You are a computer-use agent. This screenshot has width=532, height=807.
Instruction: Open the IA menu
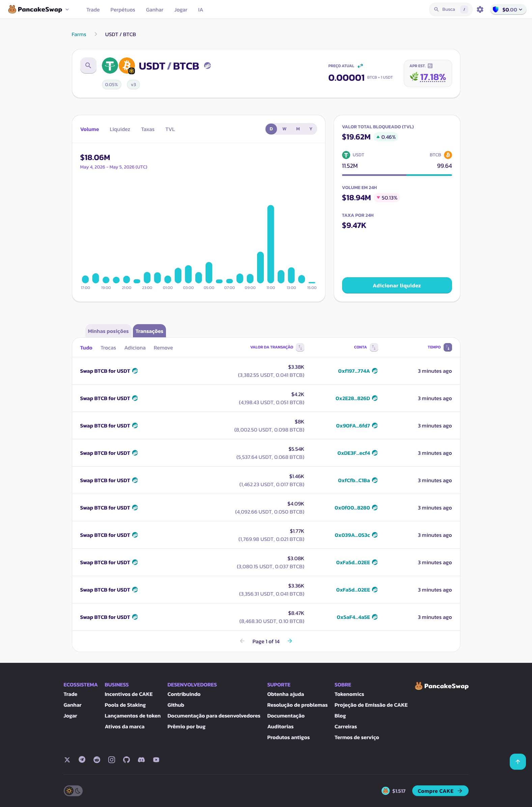tap(200, 10)
